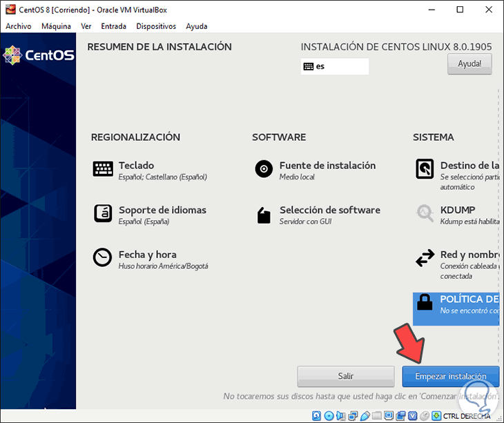
Task: Open the Dispositivos menu
Action: 156,26
